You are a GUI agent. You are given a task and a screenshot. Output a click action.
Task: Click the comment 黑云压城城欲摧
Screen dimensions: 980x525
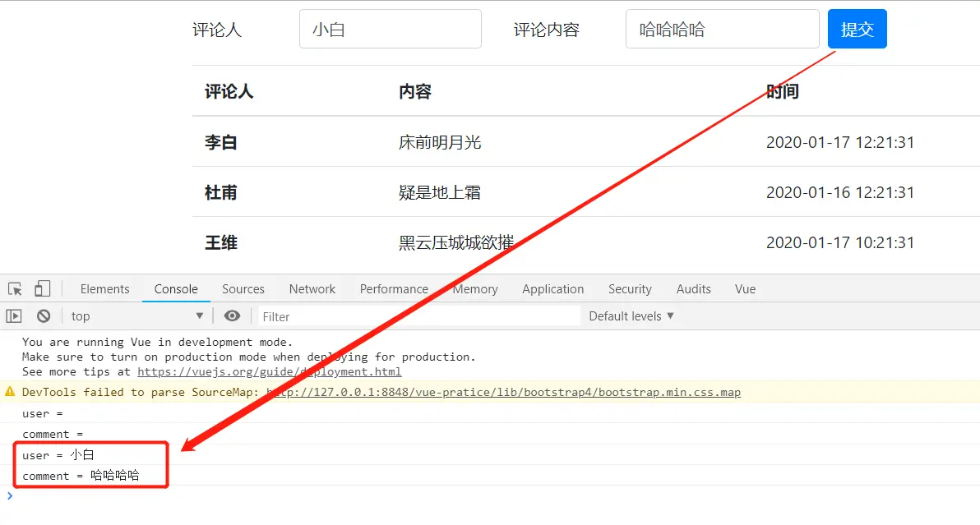(456, 243)
